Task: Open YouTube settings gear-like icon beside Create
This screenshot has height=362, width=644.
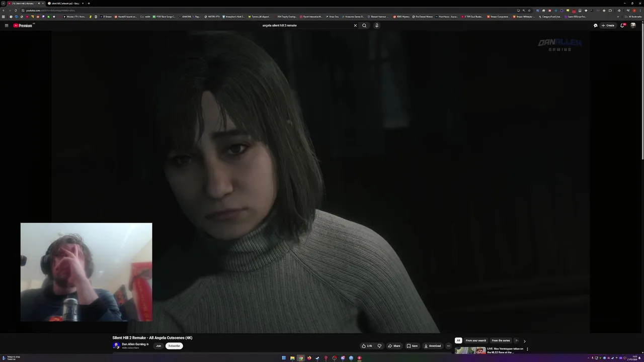Action: pos(596,26)
